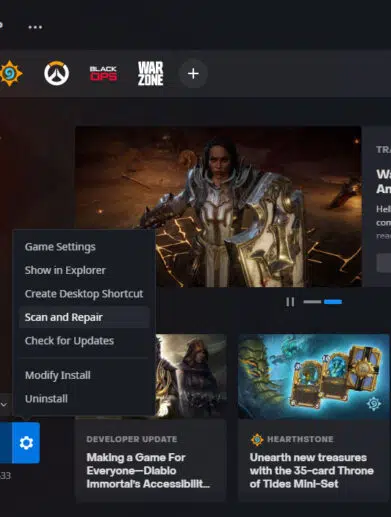
Task: Pause the news carousel
Action: (290, 302)
